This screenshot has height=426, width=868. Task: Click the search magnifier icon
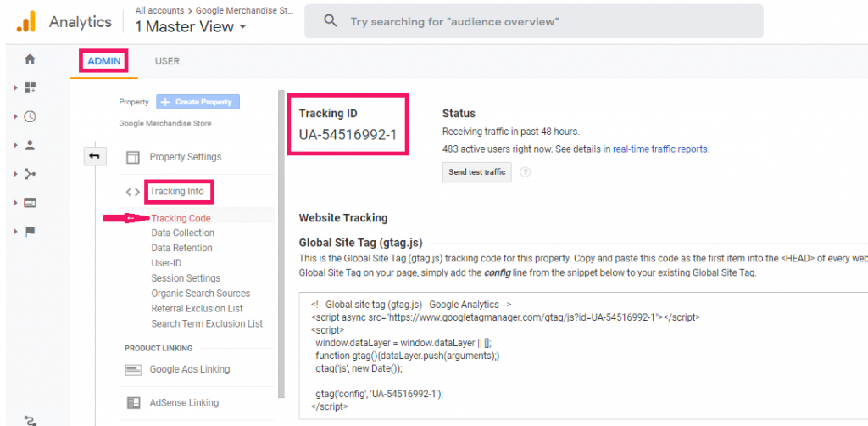(x=331, y=21)
